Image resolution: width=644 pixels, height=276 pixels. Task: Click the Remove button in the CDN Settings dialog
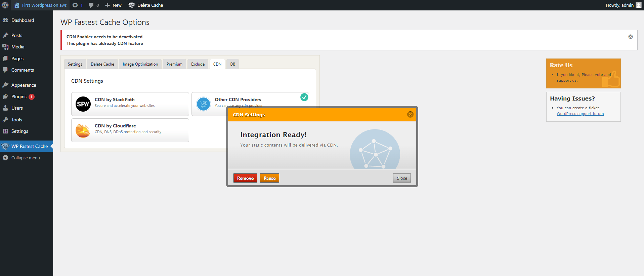point(245,178)
